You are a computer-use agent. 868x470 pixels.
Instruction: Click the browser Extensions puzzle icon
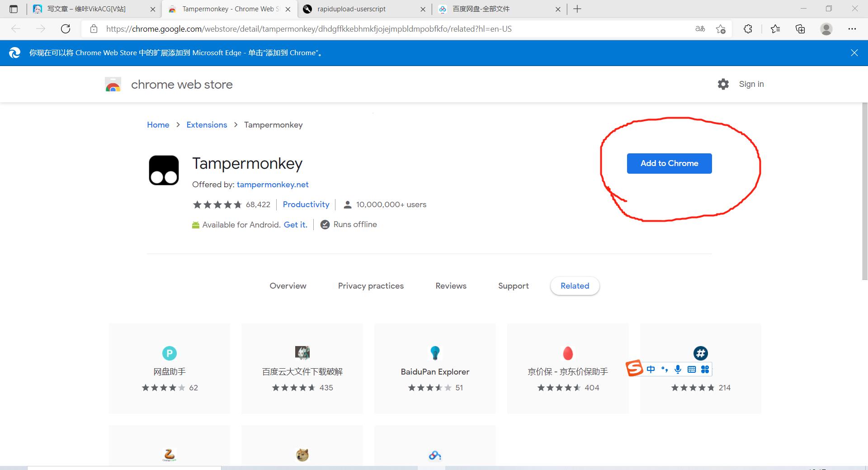[x=748, y=29]
